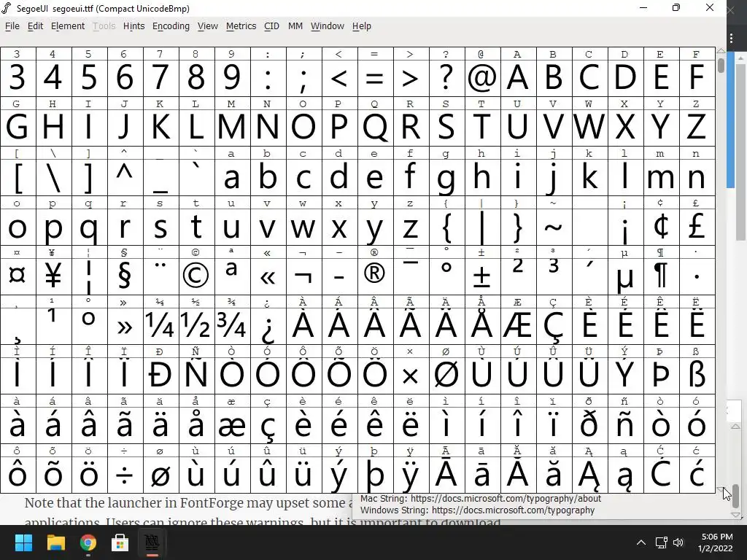The width and height of the screenshot is (747, 560).
Task: Click the font view vertical scrollbar thumb
Action: coord(721,65)
